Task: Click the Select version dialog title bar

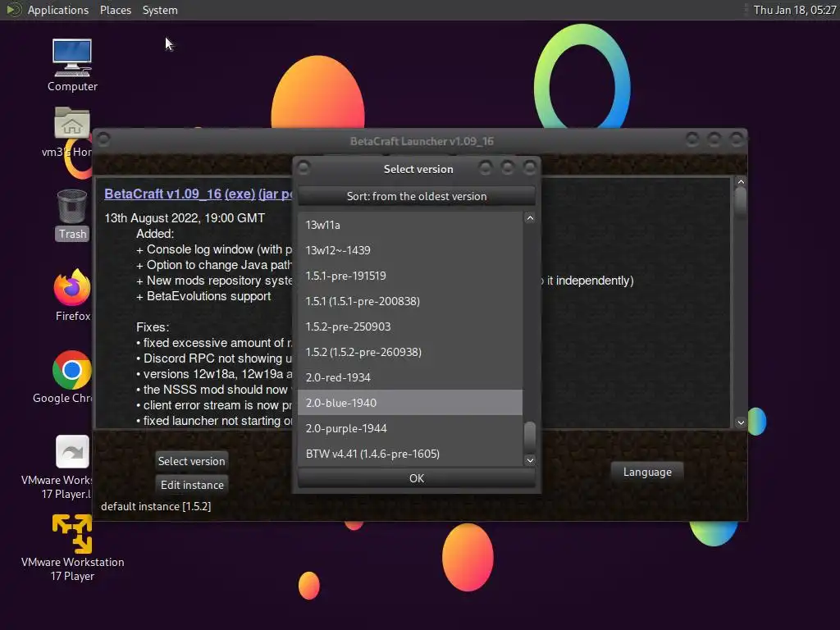Action: point(418,169)
